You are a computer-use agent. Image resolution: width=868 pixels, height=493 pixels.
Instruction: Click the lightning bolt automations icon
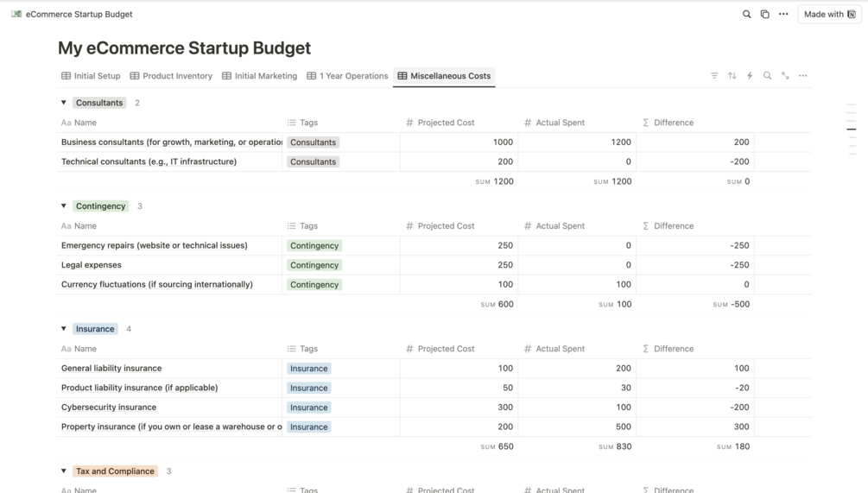(x=750, y=76)
